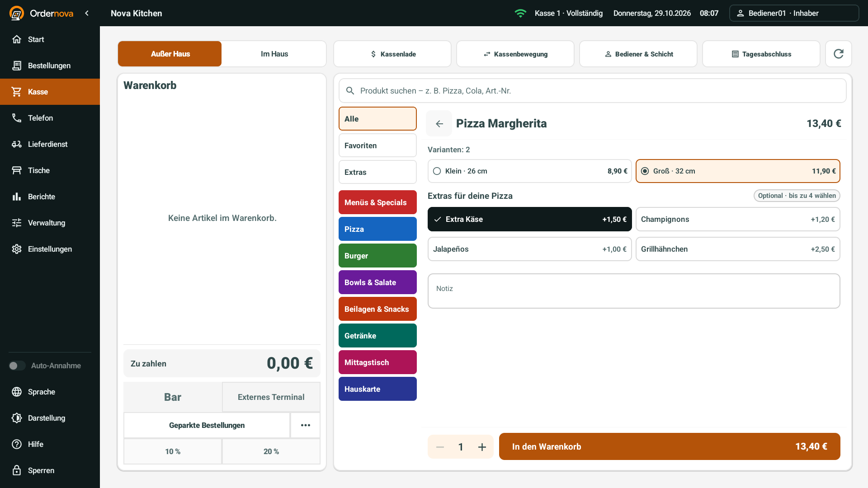Add Jalapeños as an extra
This screenshot has width=868, height=488.
tap(529, 249)
